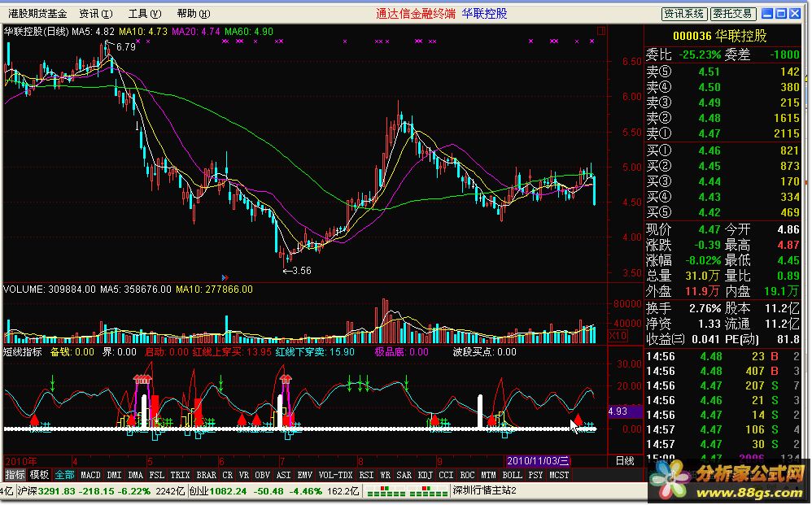The width and height of the screenshot is (812, 505).
Task: Click the 华联控股(日线) chart title
Action: pos(37,32)
